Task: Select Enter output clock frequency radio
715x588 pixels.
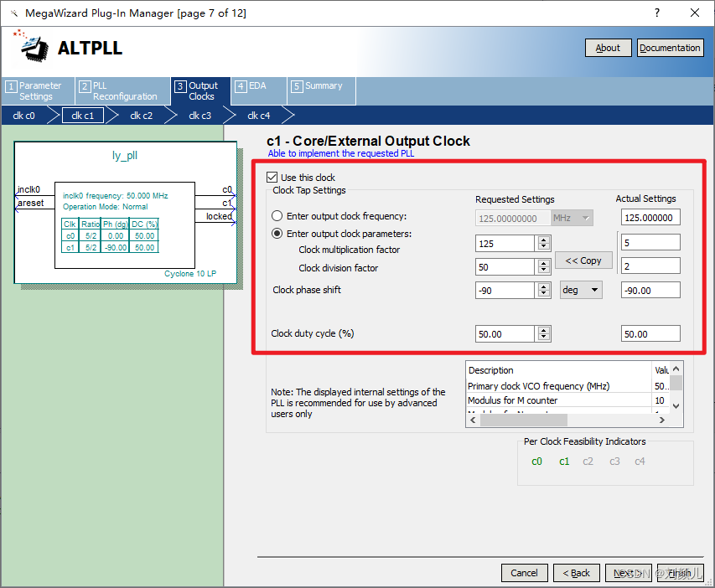Action: click(x=277, y=215)
